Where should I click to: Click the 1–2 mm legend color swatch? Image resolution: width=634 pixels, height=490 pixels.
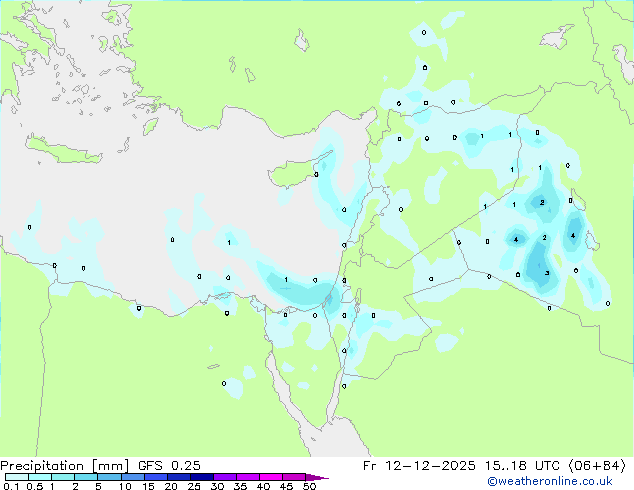(63, 477)
